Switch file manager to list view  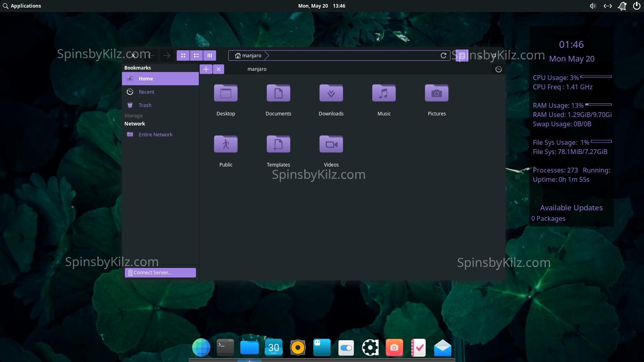[x=196, y=56]
